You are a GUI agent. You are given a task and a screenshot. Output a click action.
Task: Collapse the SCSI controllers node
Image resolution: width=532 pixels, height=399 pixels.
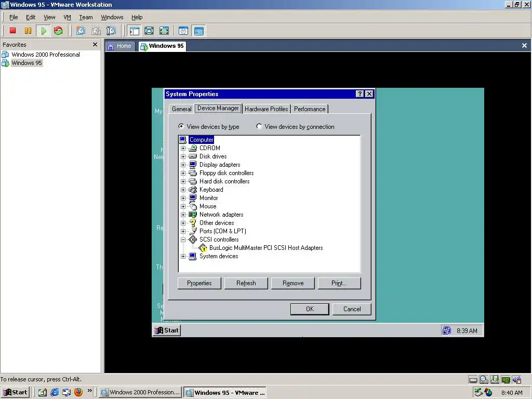pyautogui.click(x=183, y=240)
